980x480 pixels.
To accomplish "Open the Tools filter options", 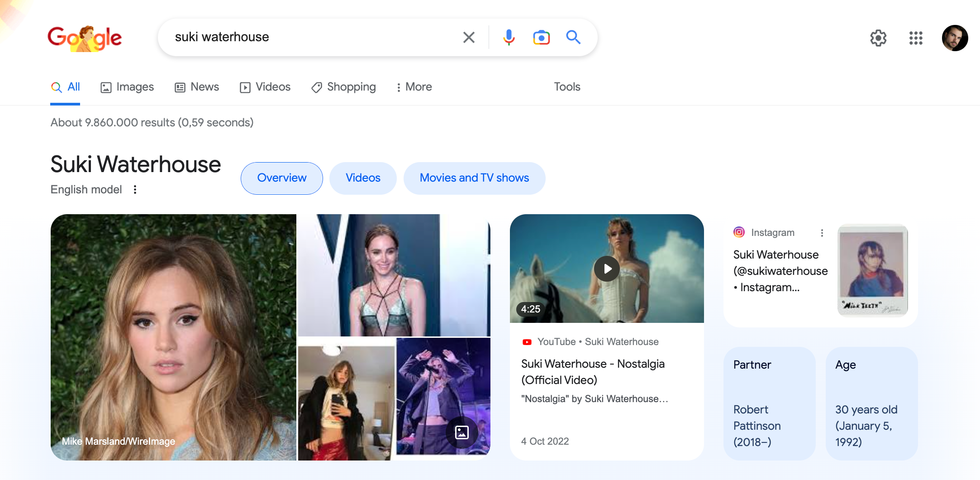I will coord(567,87).
